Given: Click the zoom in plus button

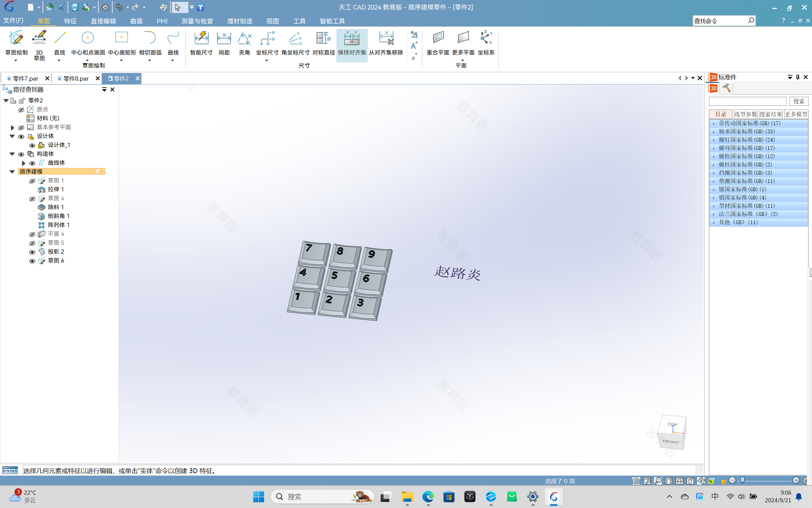Looking at the screenshot, I should pos(796,480).
